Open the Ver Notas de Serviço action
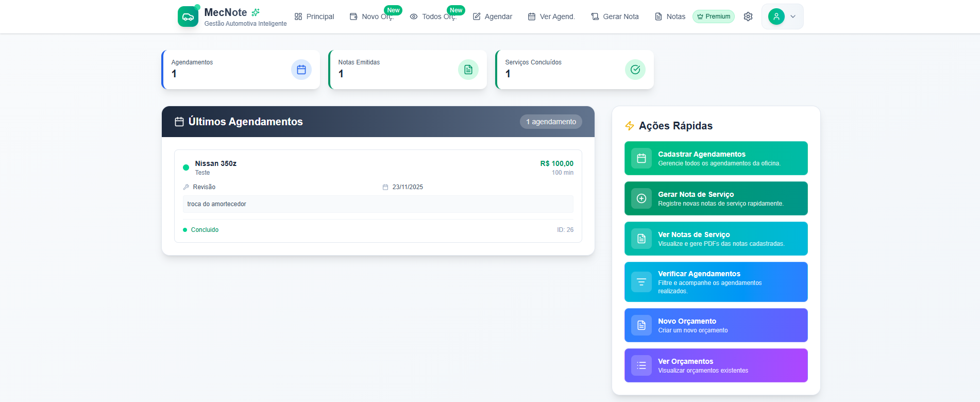Viewport: 980px width, 402px height. click(x=716, y=239)
